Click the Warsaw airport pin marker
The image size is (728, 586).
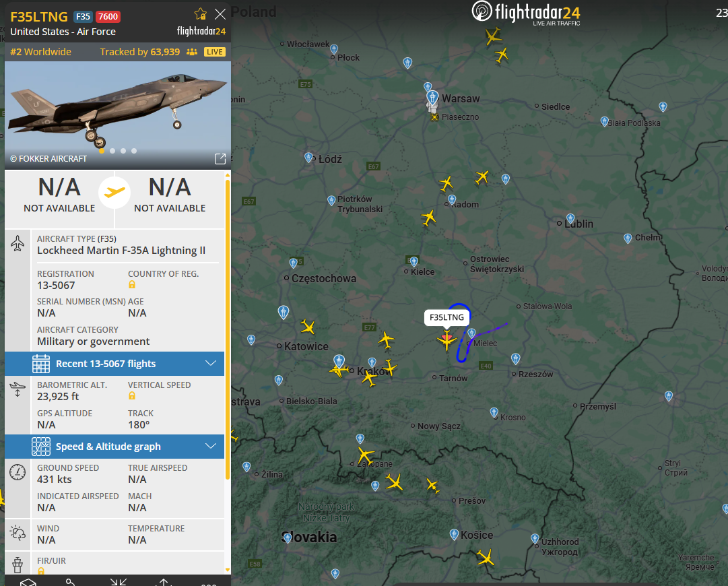432,98
